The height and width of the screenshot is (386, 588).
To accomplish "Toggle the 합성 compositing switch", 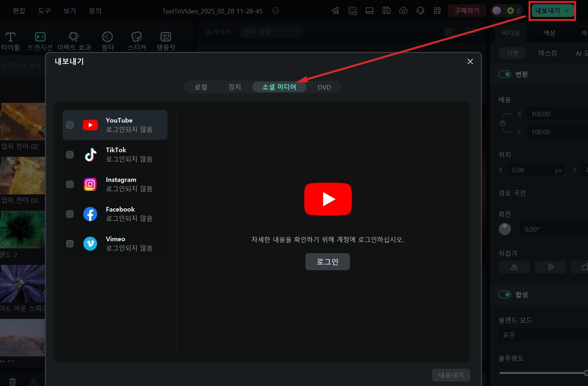I will [505, 295].
